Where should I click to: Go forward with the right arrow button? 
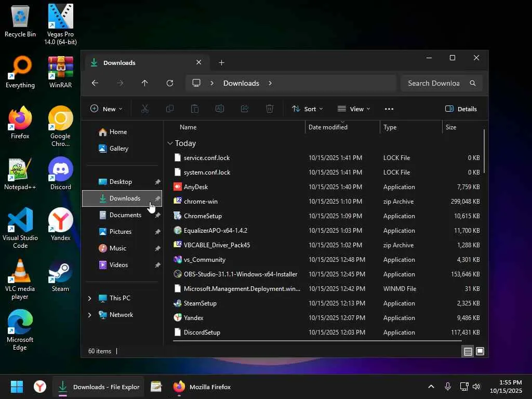pos(120,83)
